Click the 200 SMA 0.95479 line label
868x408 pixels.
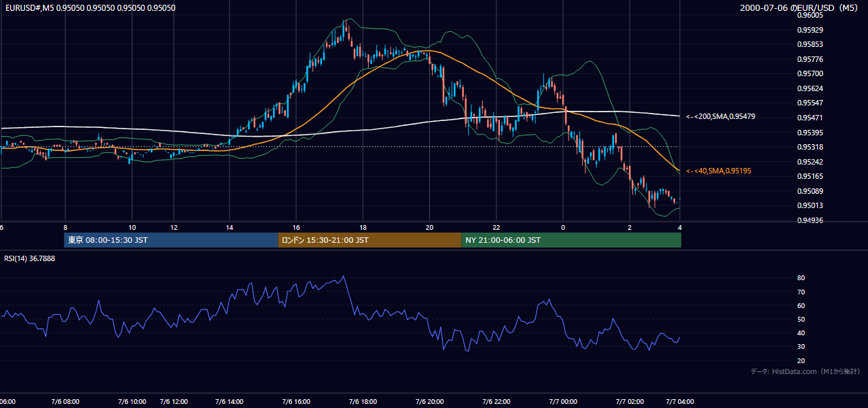tap(721, 117)
